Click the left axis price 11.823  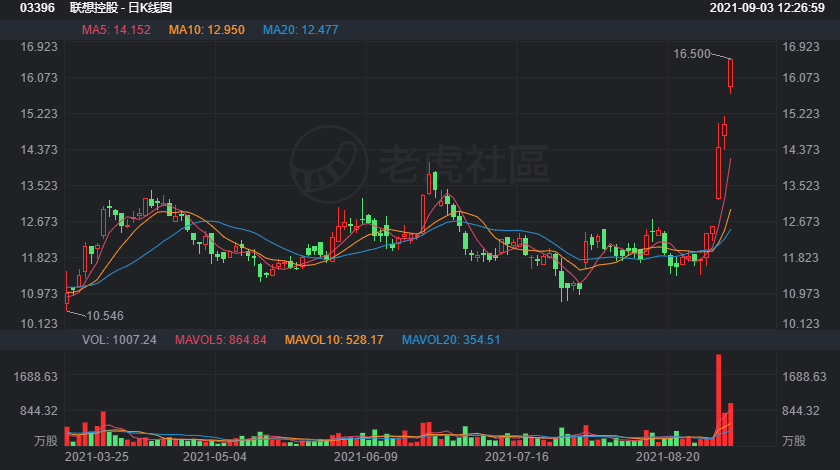pyautogui.click(x=39, y=258)
